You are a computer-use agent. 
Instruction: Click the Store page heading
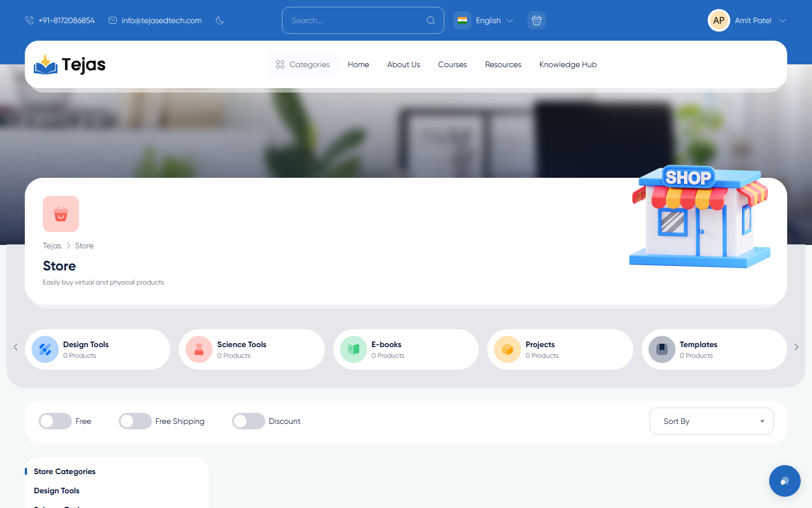(x=59, y=266)
